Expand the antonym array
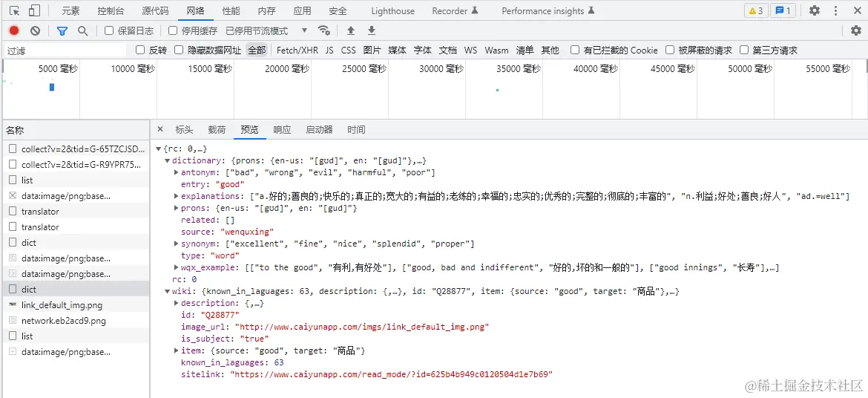The image size is (868, 398). click(177, 172)
